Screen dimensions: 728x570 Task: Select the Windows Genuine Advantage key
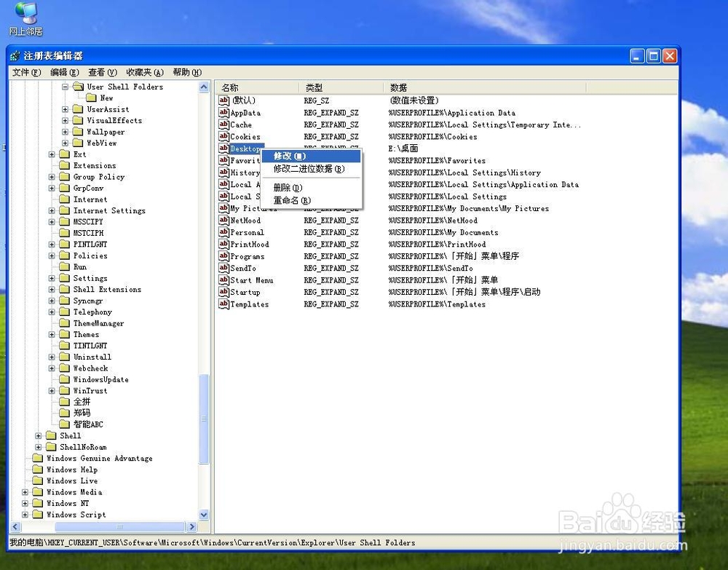[x=99, y=458]
